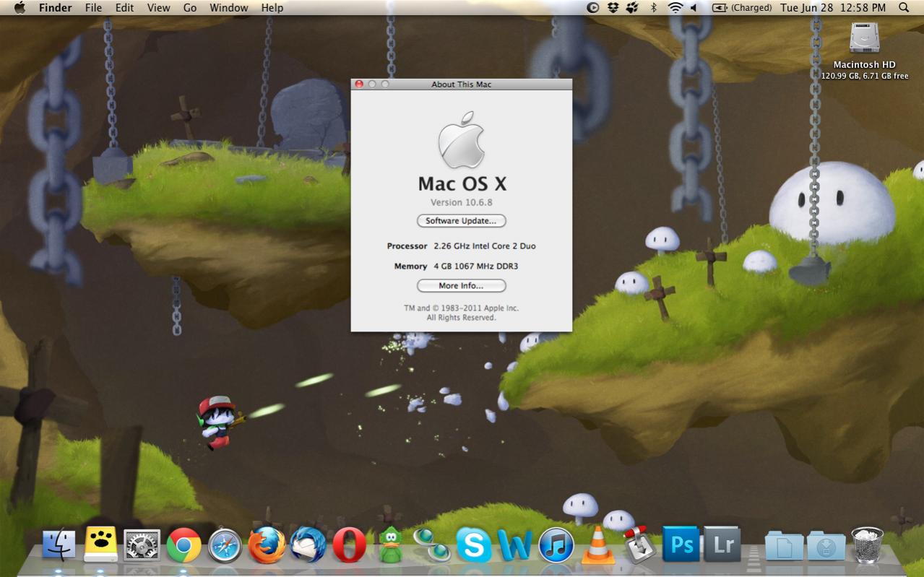This screenshot has width=924, height=577.
Task: Launch iTunes from the dock
Action: (556, 545)
